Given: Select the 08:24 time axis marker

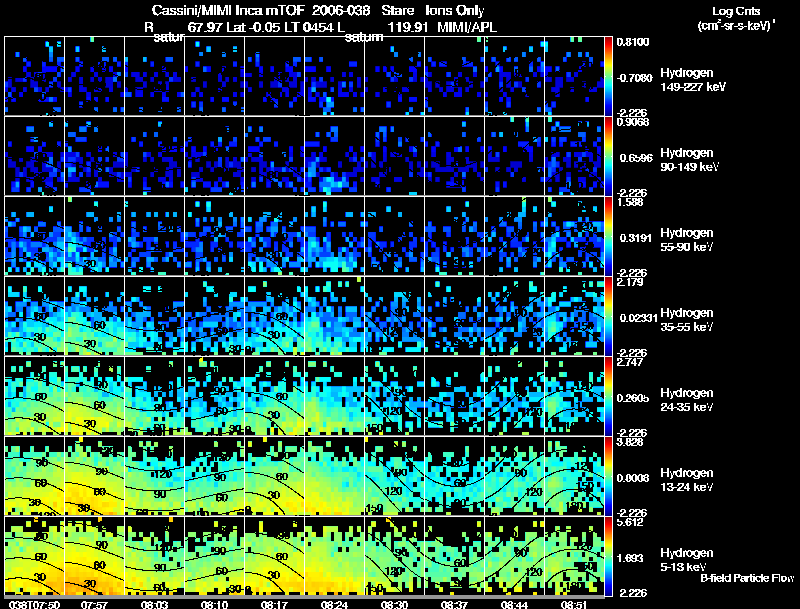Looking at the screenshot, I should click(334, 604).
